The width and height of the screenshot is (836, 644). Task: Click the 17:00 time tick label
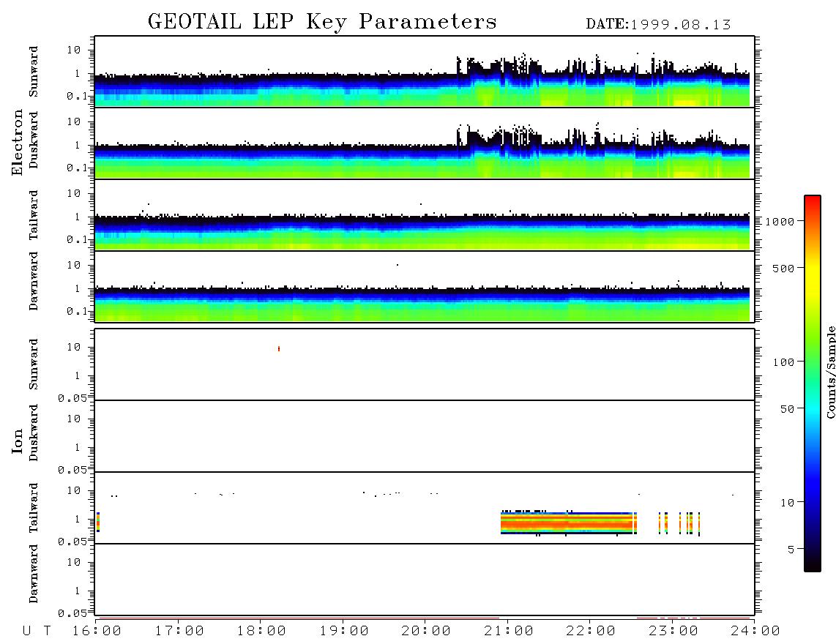pos(179,632)
